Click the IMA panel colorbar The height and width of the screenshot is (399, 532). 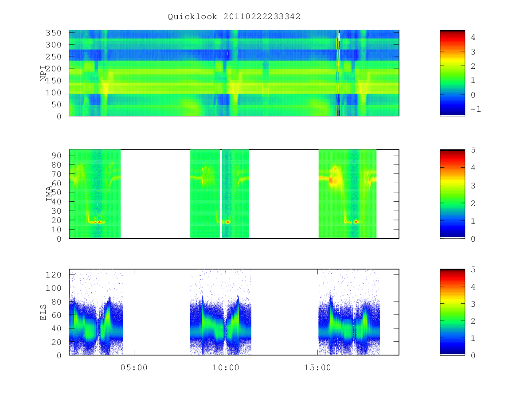point(452,194)
